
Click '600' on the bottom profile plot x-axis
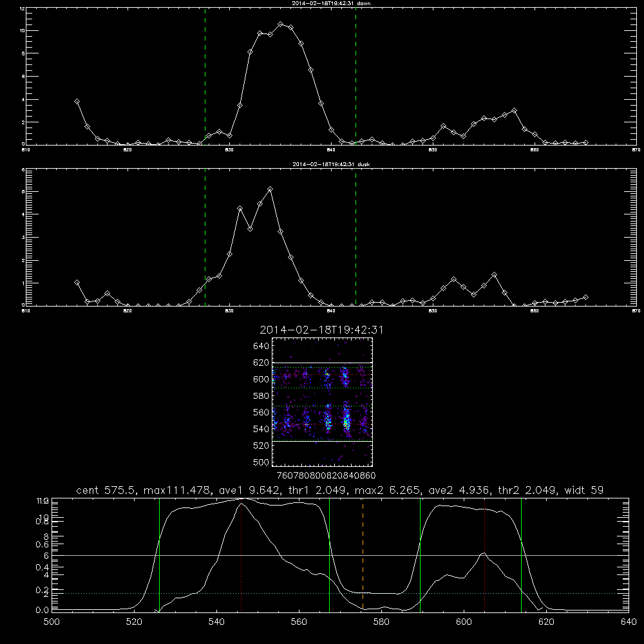click(x=464, y=622)
